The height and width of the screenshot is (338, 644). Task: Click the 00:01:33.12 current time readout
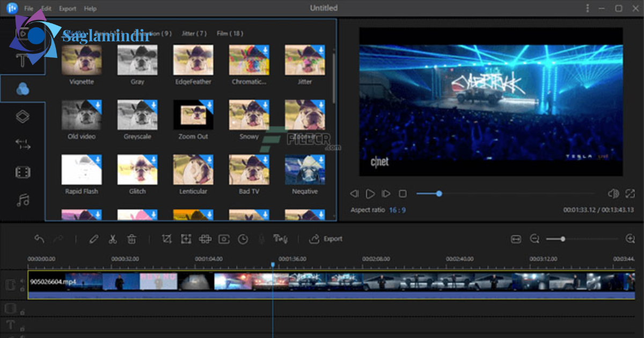[x=579, y=210]
